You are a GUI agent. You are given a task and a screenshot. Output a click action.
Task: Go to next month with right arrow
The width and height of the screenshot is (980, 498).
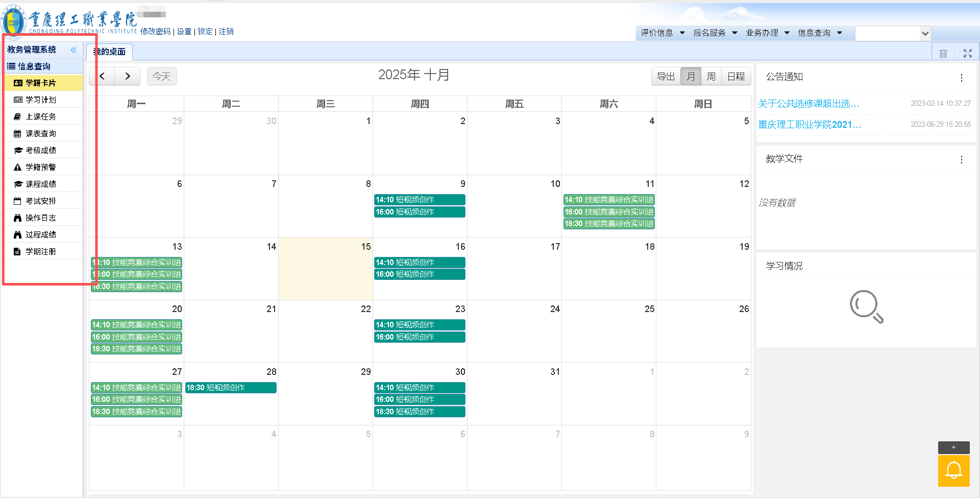128,76
